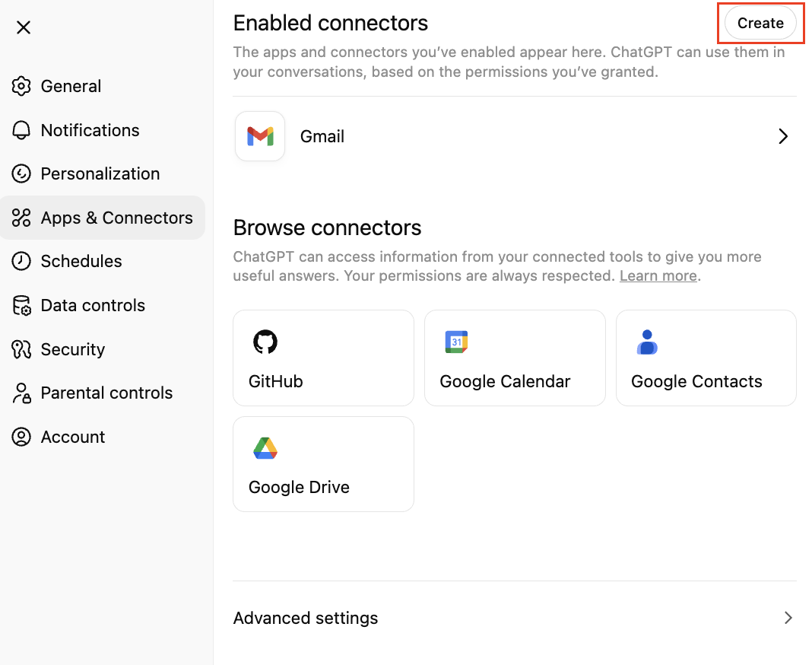
Task: Follow the Learn more link
Action: (658, 275)
